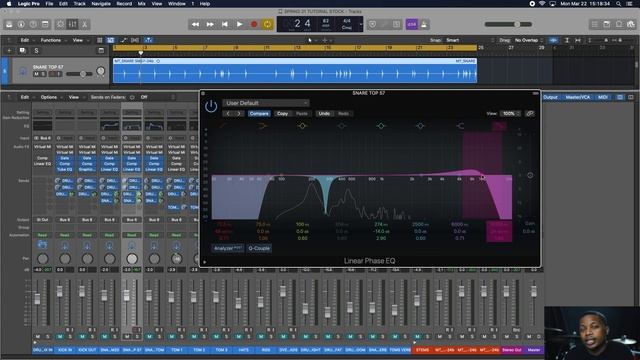Click the Copy button in EQ plugin
640x360 pixels.
[282, 113]
